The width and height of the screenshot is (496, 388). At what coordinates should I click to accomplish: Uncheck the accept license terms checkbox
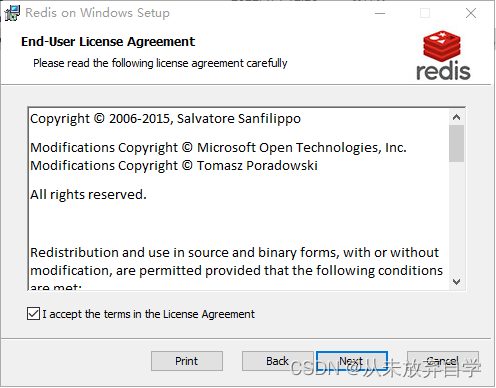[33, 314]
